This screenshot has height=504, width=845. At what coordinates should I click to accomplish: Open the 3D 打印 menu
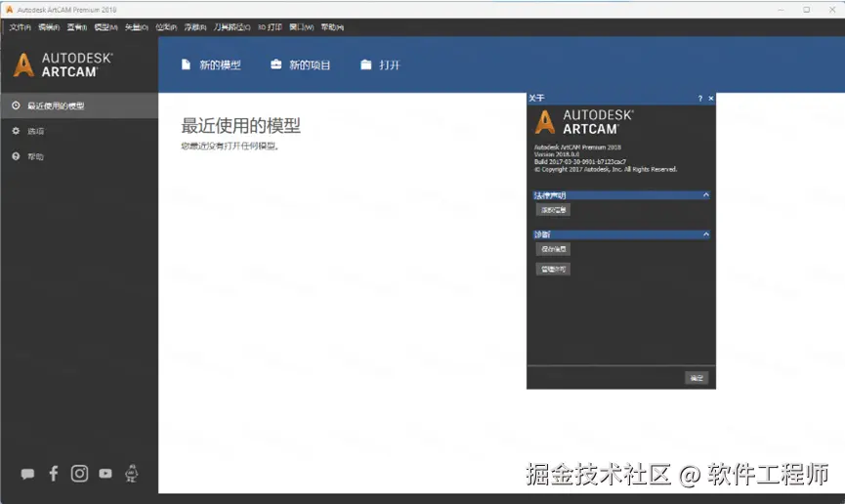[270, 27]
